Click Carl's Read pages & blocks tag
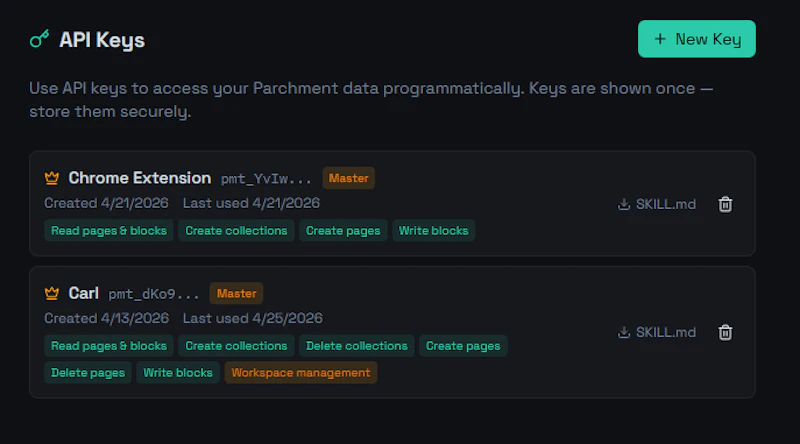Viewport: 800px width, 444px height. 109,346
